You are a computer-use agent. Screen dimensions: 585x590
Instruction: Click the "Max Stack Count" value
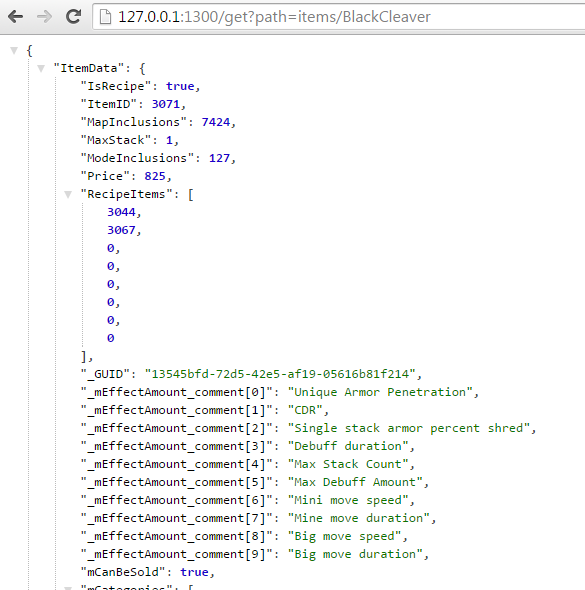click(348, 464)
